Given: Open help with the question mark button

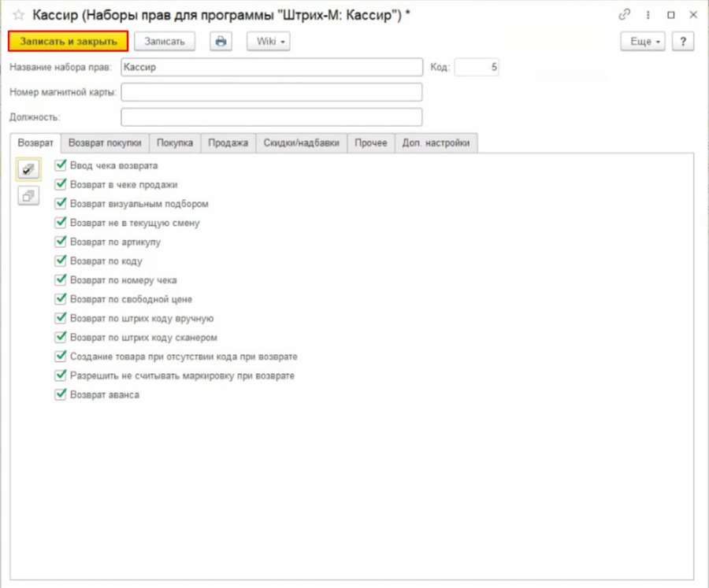Looking at the screenshot, I should [x=683, y=42].
